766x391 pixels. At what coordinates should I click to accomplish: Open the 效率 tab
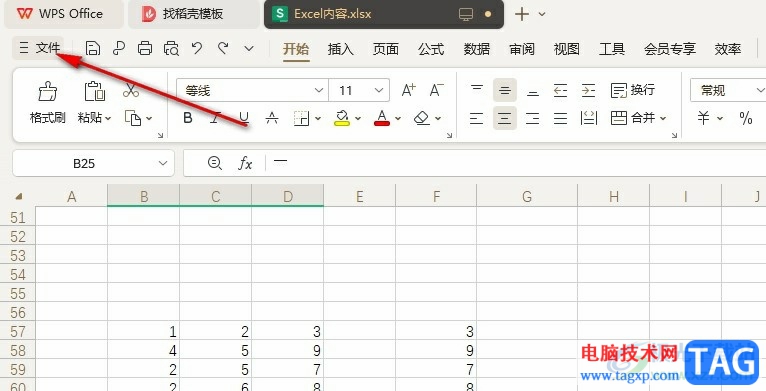[727, 49]
